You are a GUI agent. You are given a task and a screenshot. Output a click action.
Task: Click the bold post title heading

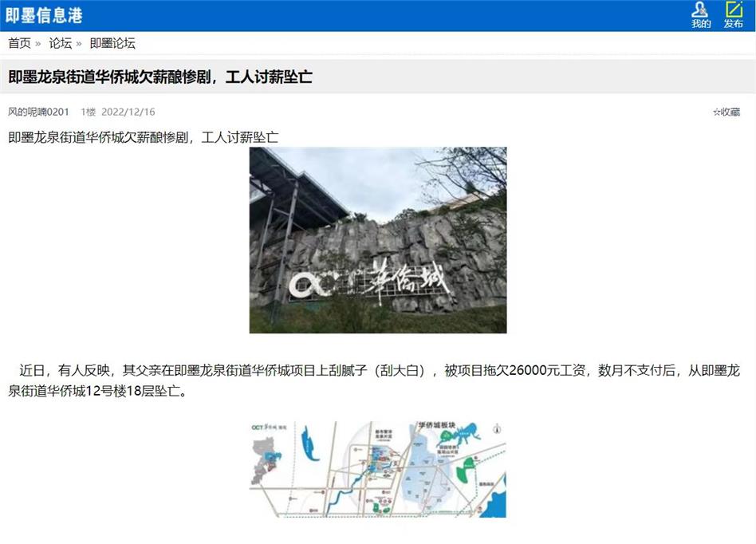[160, 77]
